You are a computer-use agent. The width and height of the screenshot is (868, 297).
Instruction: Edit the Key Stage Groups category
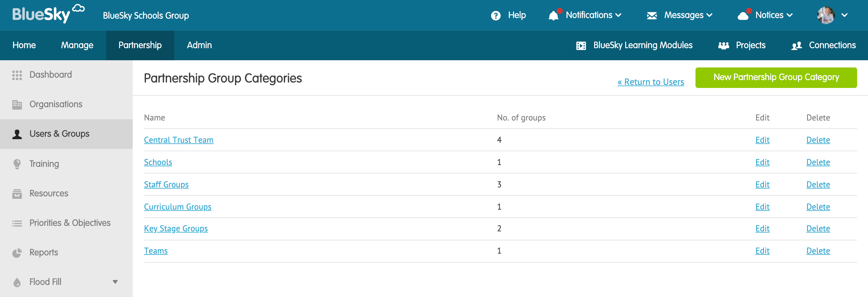point(762,228)
